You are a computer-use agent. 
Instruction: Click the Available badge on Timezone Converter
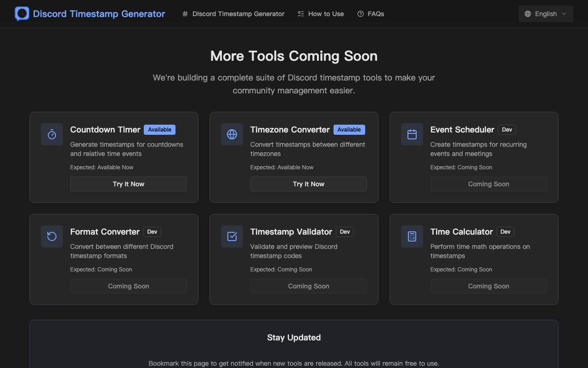point(349,130)
